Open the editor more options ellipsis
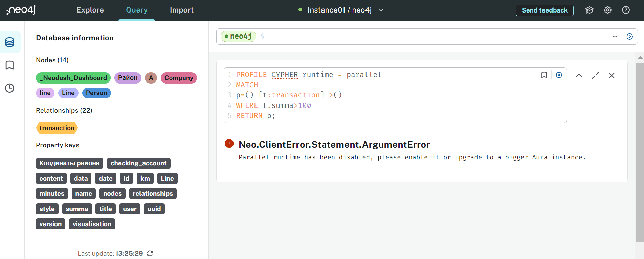 pos(615,37)
